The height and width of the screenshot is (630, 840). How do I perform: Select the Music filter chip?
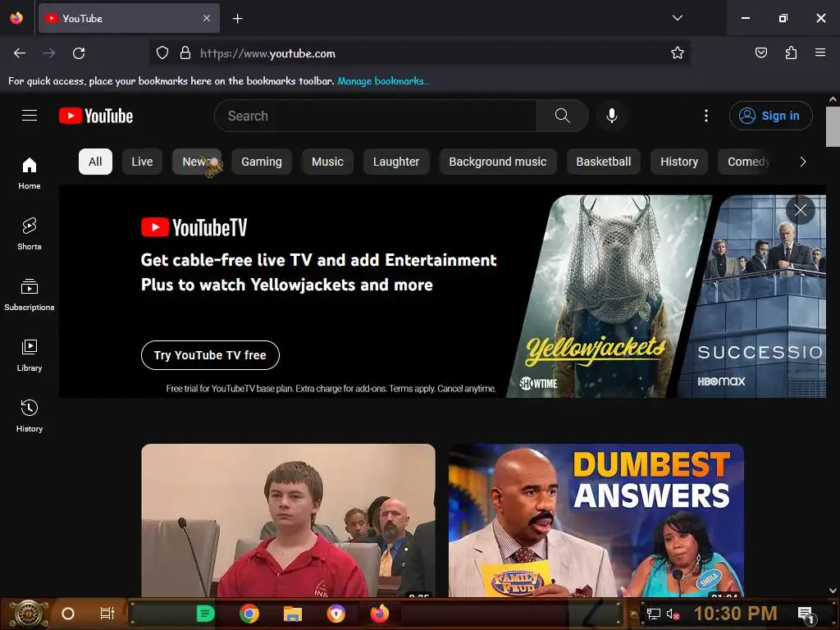tap(327, 162)
